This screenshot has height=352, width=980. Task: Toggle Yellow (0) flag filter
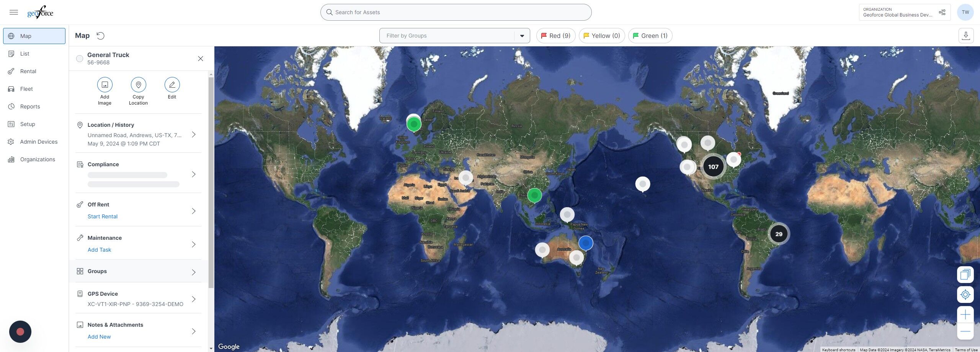[x=602, y=36]
